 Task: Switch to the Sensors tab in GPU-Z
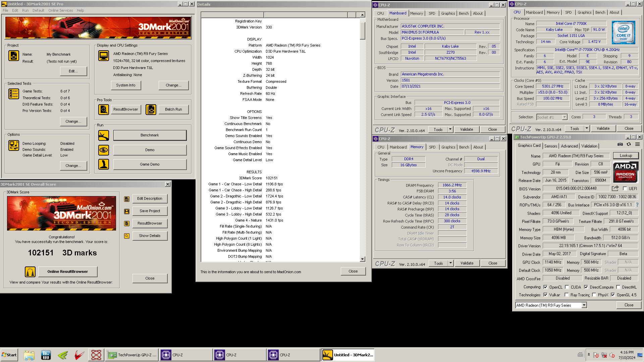click(551, 146)
